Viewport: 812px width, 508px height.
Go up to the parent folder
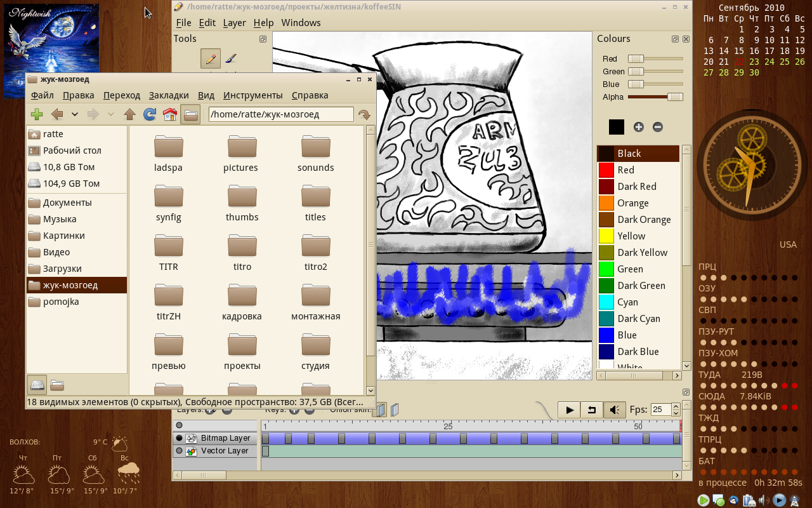tap(130, 114)
